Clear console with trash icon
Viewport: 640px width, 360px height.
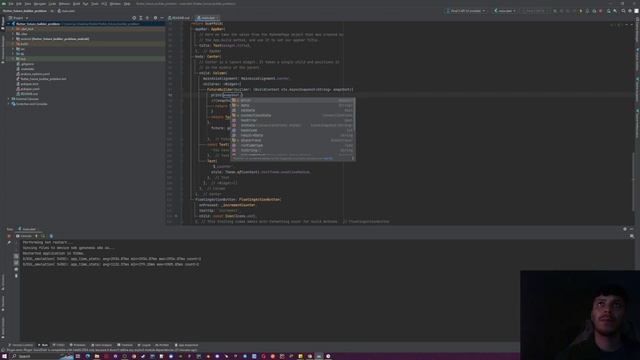pos(16,276)
